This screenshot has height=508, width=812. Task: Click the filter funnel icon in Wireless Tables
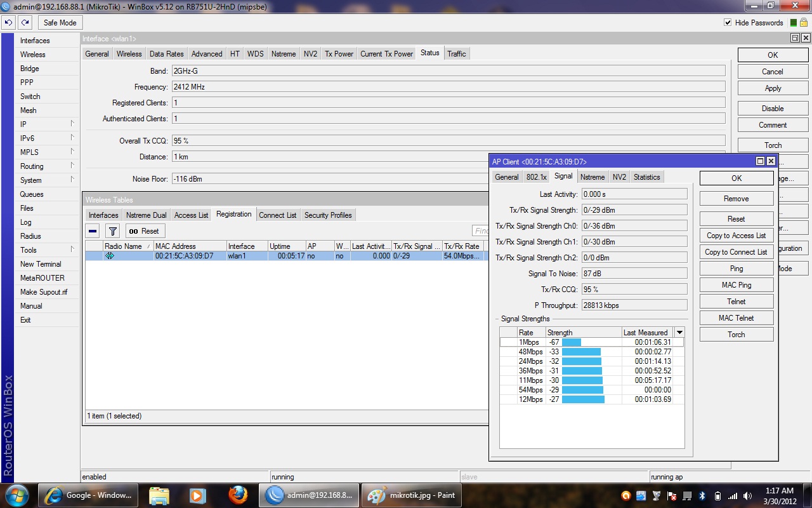tap(112, 231)
